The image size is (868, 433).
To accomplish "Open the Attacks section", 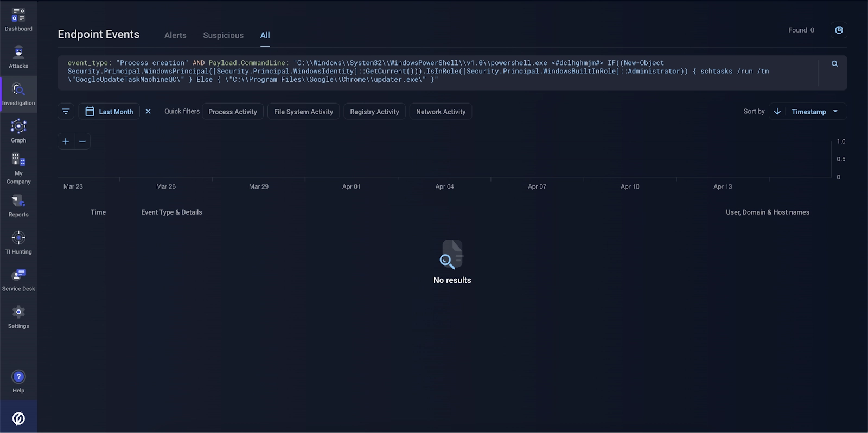I will pyautogui.click(x=18, y=57).
